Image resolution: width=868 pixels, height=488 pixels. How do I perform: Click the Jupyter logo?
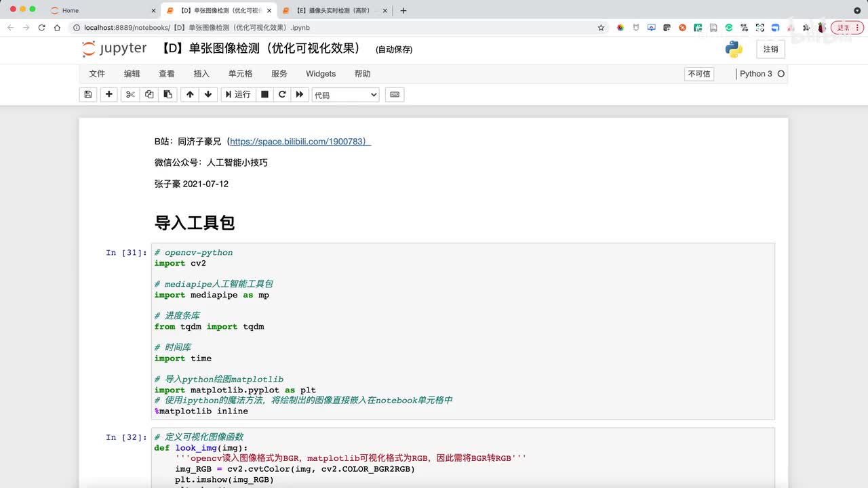click(x=114, y=49)
